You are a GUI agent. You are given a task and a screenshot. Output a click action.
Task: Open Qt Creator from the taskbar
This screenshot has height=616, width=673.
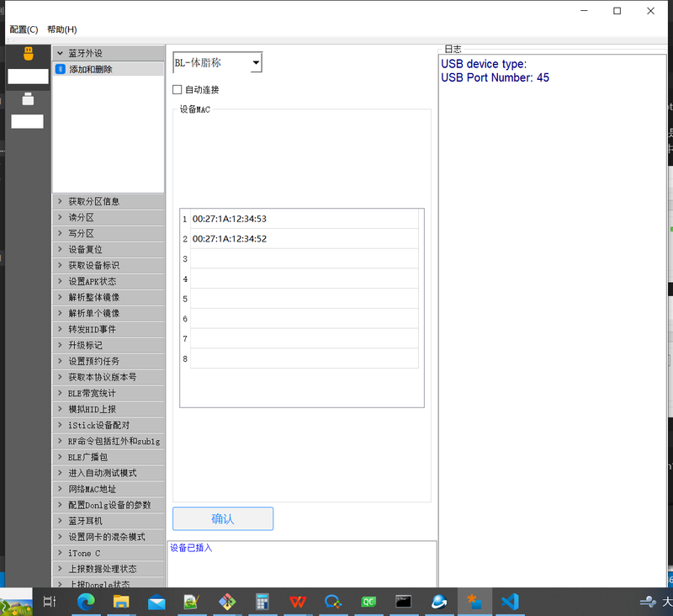(x=368, y=602)
